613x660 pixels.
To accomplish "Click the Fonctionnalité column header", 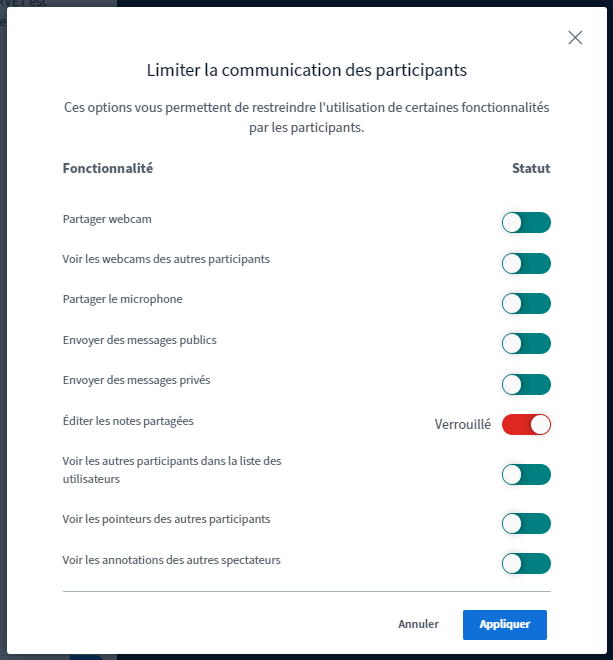I will coord(107,168).
